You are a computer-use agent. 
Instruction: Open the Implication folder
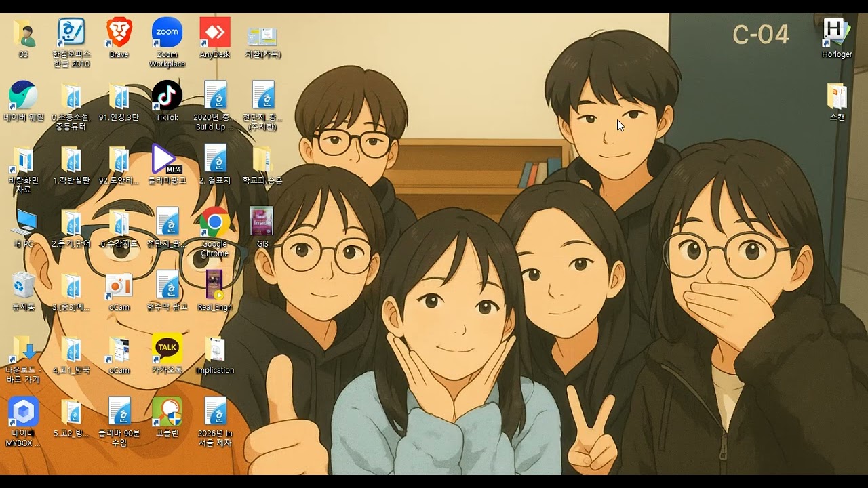215,354
